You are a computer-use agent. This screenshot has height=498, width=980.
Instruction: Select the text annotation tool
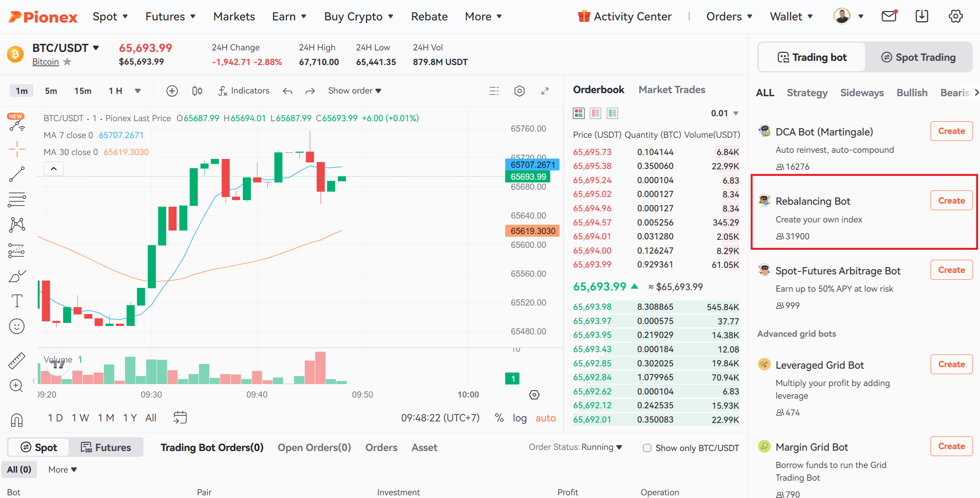[x=17, y=301]
